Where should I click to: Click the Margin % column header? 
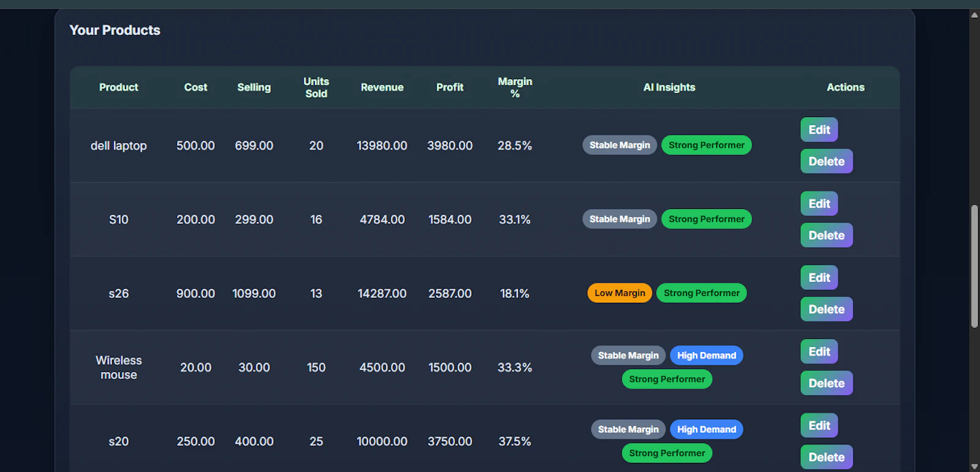point(515,88)
